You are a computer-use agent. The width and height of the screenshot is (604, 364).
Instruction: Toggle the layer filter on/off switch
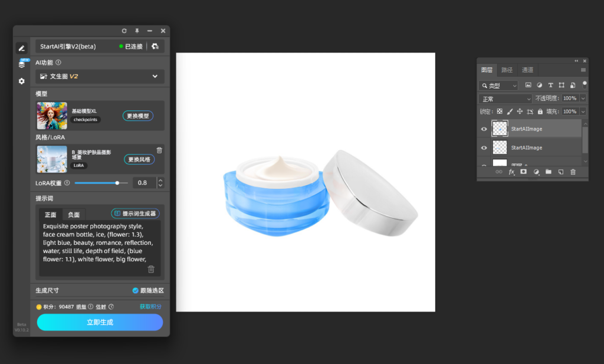click(x=585, y=84)
